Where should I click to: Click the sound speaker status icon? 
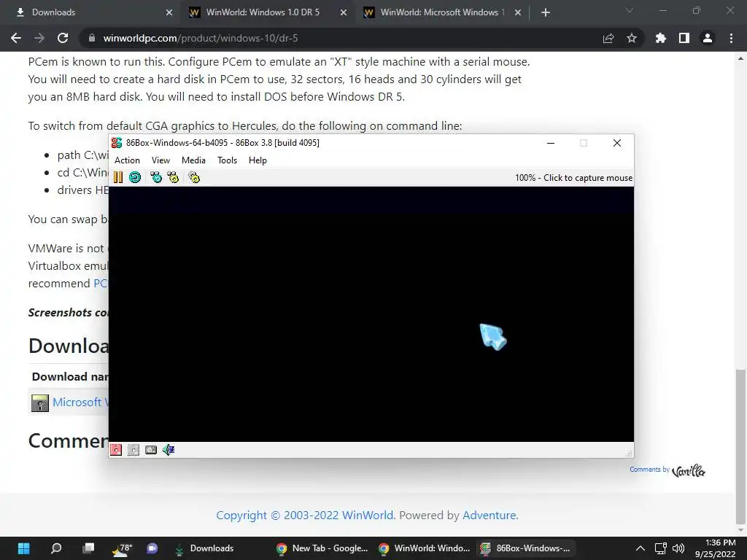point(169,449)
